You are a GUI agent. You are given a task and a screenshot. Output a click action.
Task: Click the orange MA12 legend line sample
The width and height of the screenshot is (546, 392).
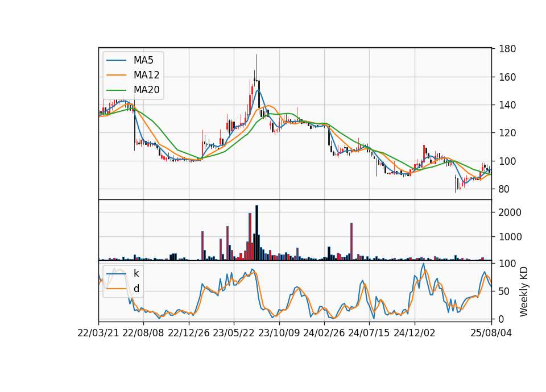[x=116, y=75]
